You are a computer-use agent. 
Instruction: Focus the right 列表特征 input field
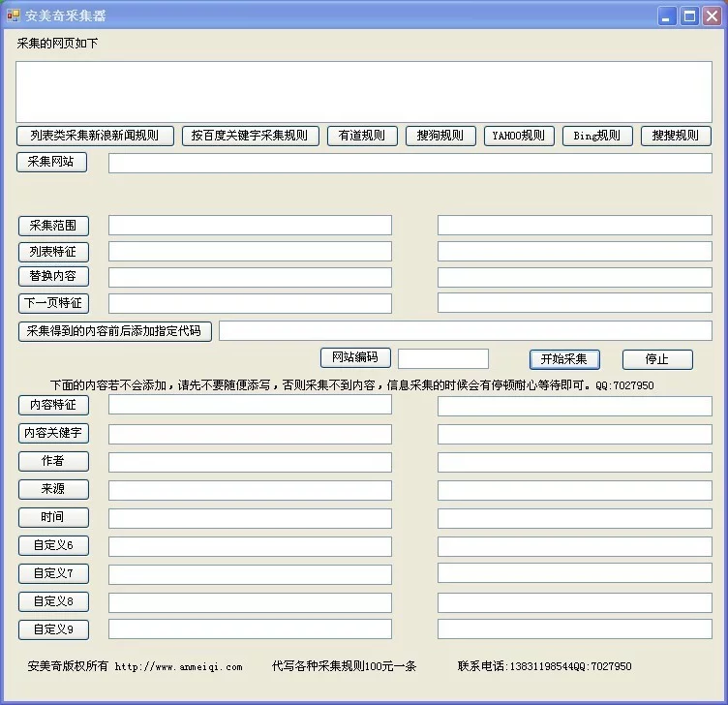coord(575,251)
